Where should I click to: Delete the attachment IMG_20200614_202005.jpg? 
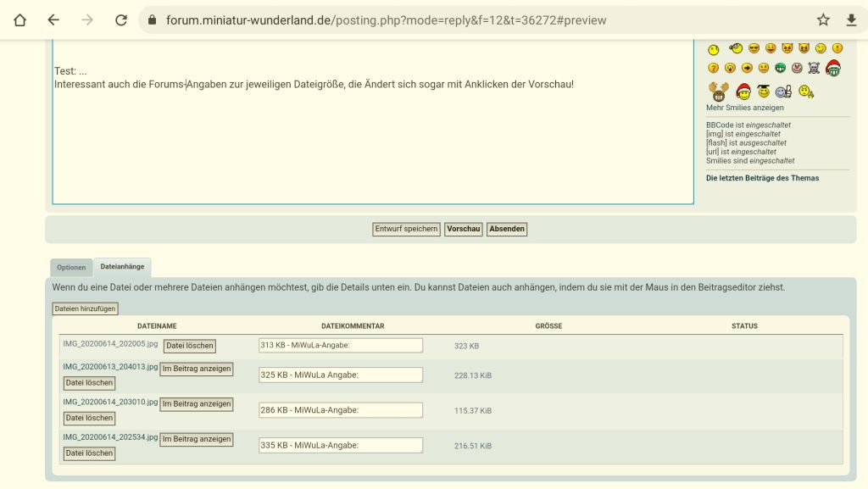tap(190, 346)
